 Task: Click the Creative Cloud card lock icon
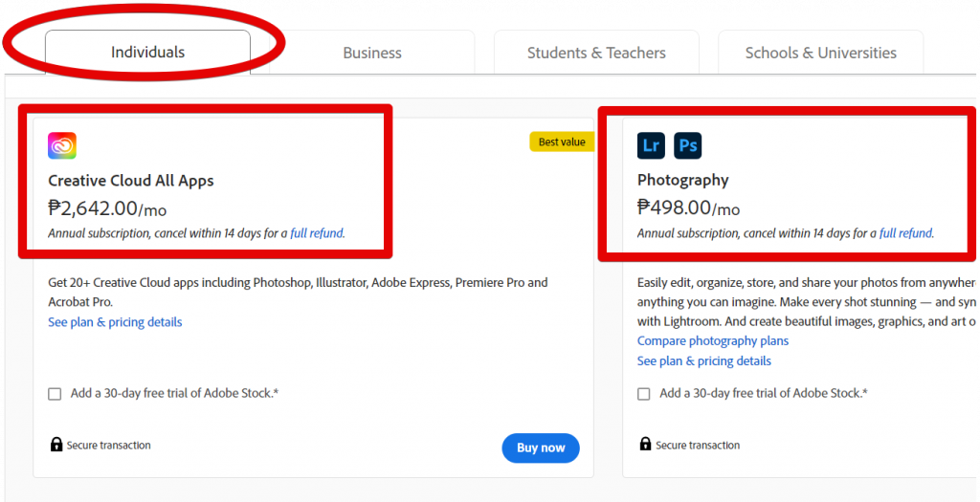pos(56,445)
